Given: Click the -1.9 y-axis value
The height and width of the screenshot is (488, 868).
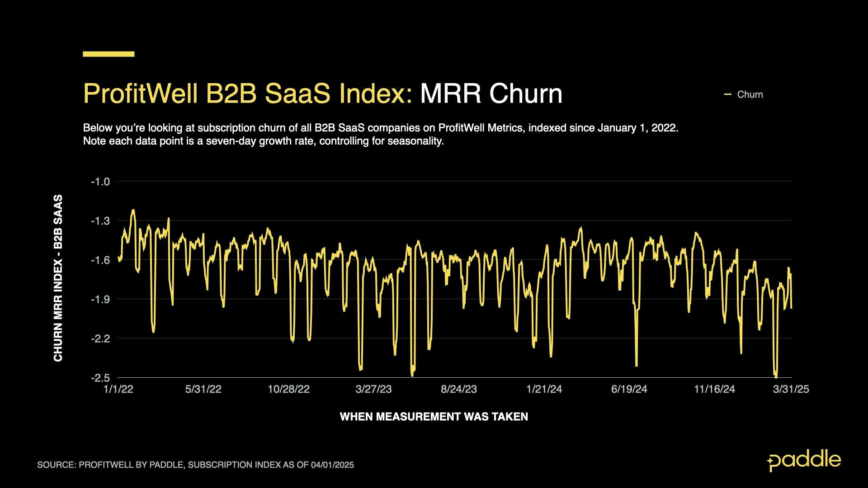Looking at the screenshot, I should 100,299.
